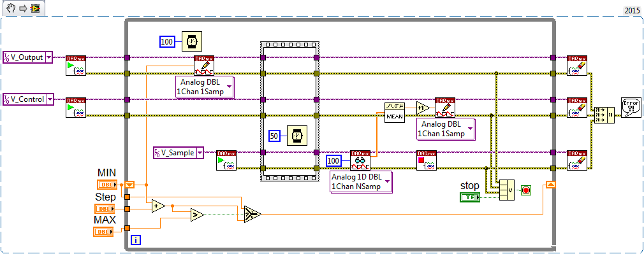
Task: Select the Mean statistics function block
Action: 394,113
